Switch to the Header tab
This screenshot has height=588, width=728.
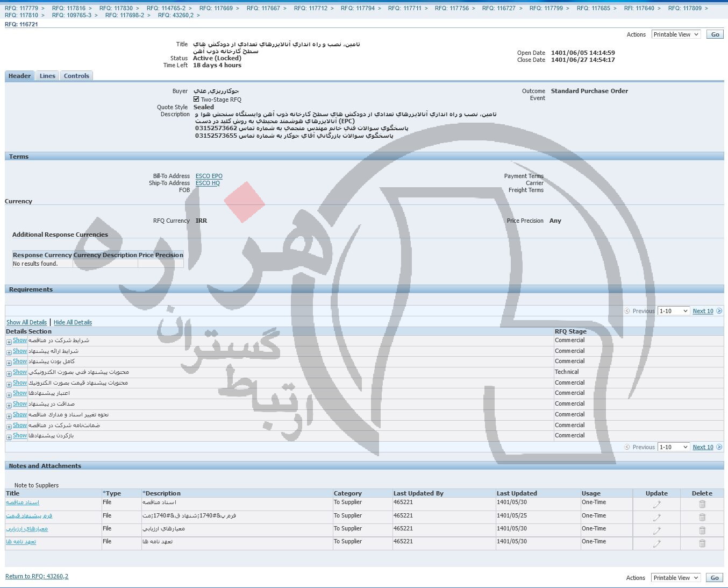pyautogui.click(x=20, y=76)
